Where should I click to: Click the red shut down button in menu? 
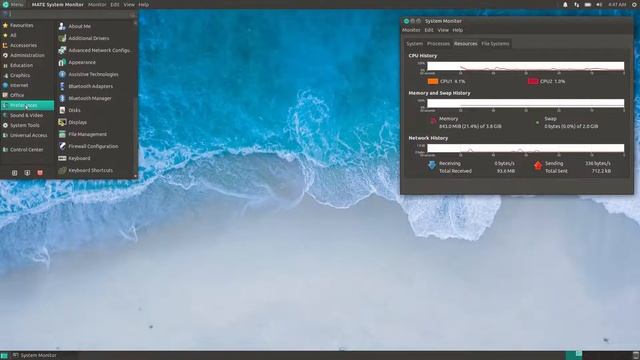point(40,173)
